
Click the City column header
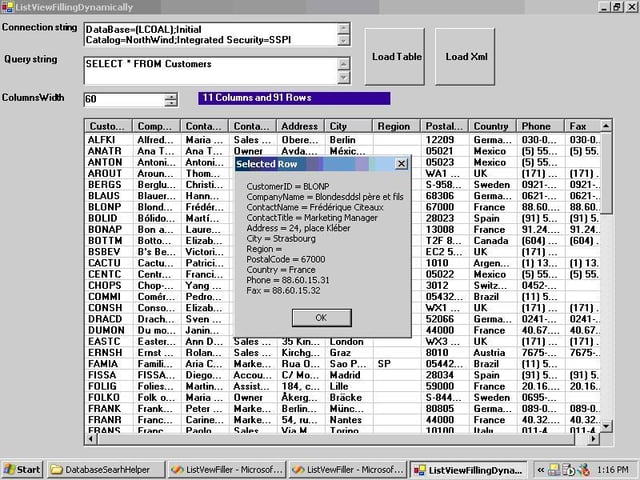[x=348, y=126]
